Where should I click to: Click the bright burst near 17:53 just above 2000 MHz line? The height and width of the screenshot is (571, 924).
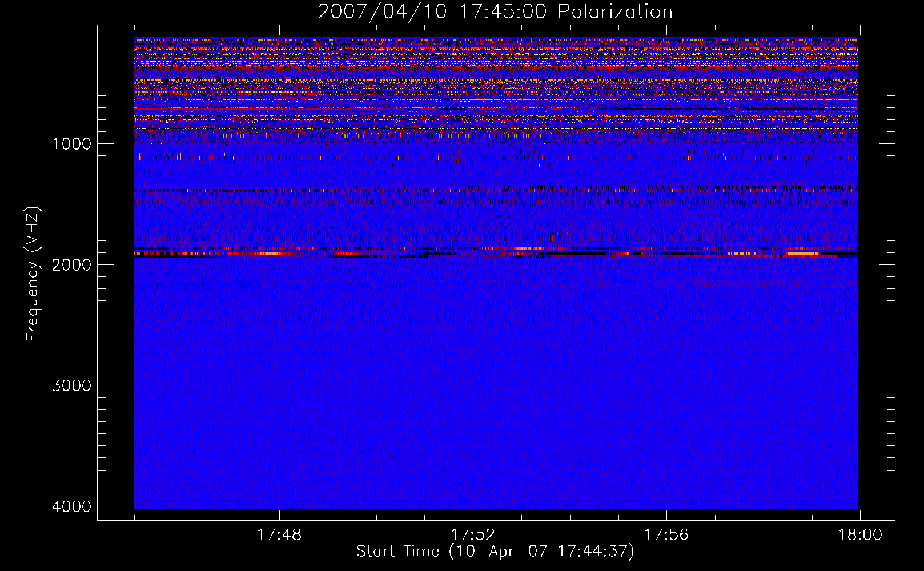[528, 248]
